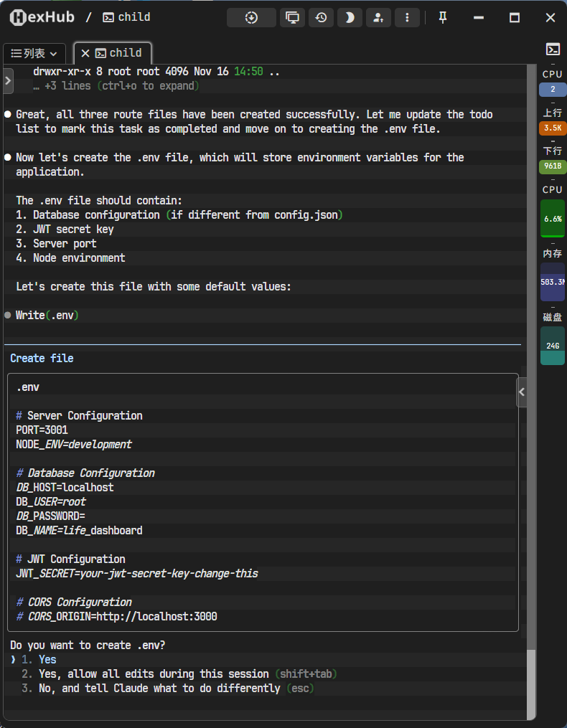The height and width of the screenshot is (728, 567).
Task: Expand the left side panel arrow
Action: 8,80
